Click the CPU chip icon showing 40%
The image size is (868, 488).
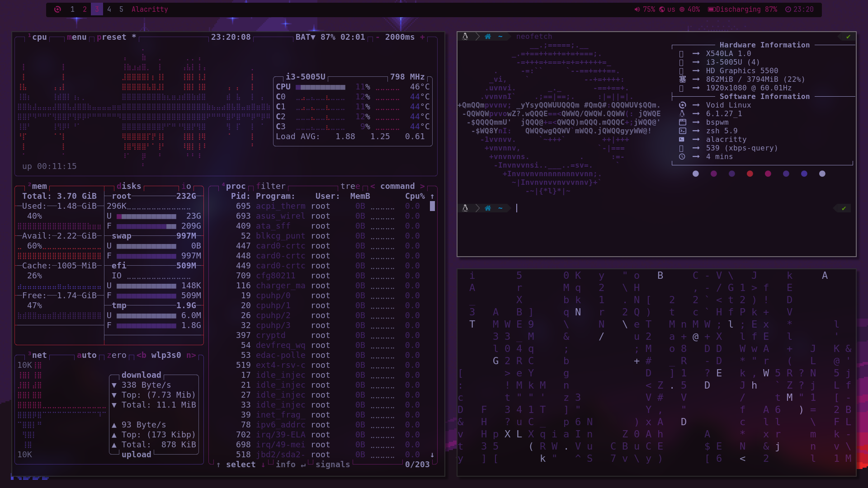(x=682, y=9)
